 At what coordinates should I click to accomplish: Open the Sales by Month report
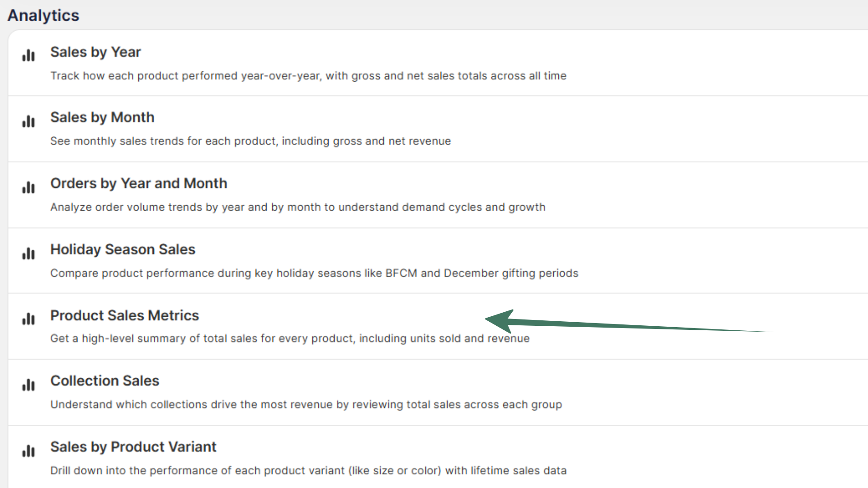point(102,117)
